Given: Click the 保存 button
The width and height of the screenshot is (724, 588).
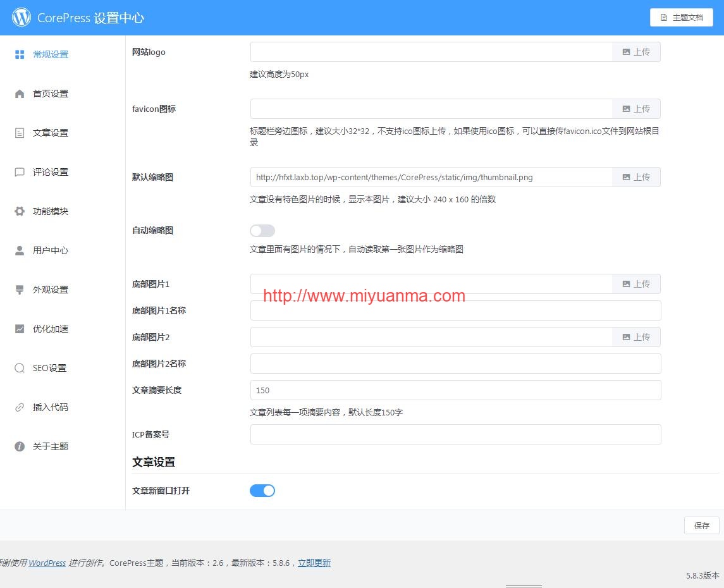Looking at the screenshot, I should pyautogui.click(x=702, y=525).
